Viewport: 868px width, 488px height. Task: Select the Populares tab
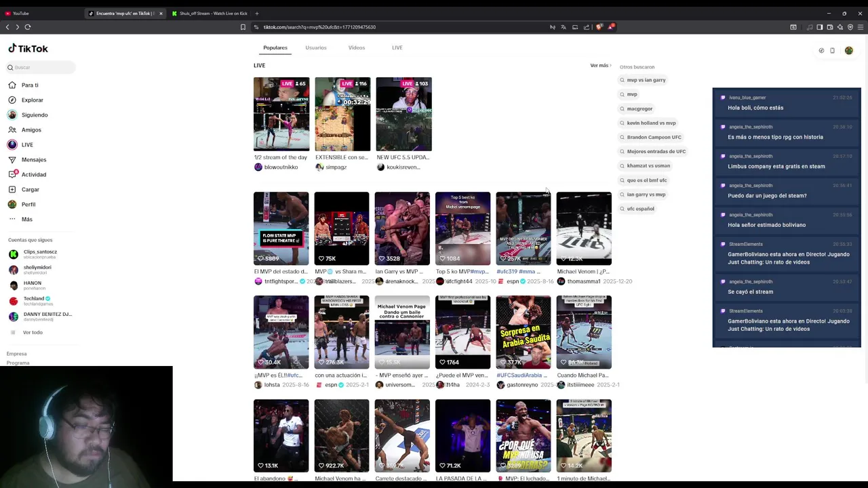click(275, 48)
